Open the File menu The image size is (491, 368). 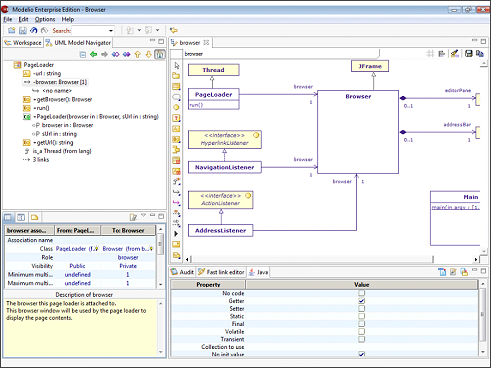[8, 19]
